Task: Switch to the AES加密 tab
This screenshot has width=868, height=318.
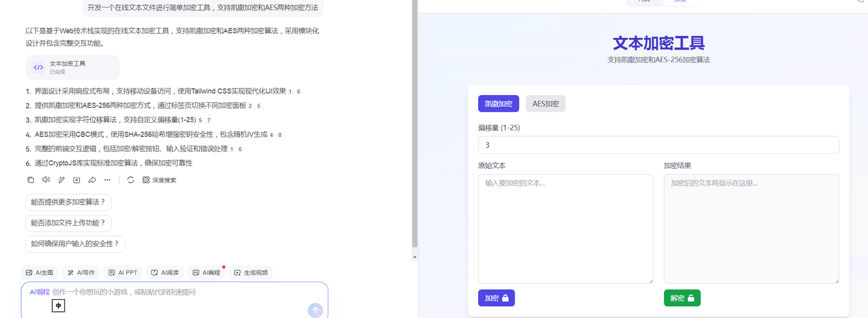Action: tap(545, 104)
